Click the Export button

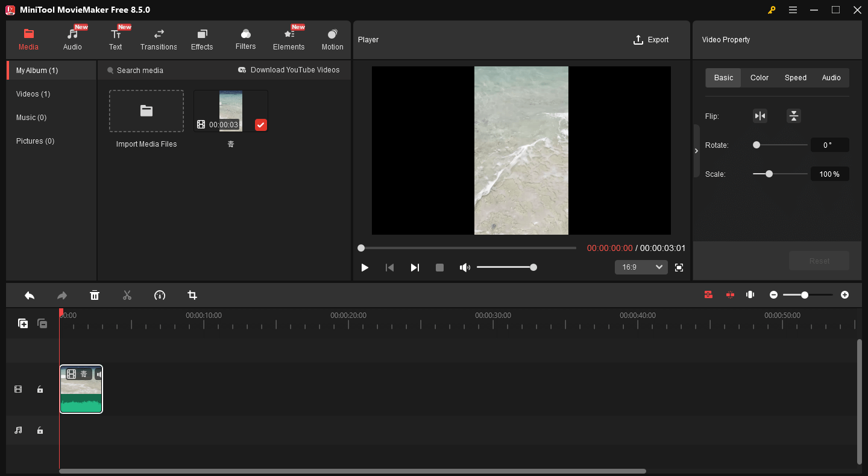[651, 39]
